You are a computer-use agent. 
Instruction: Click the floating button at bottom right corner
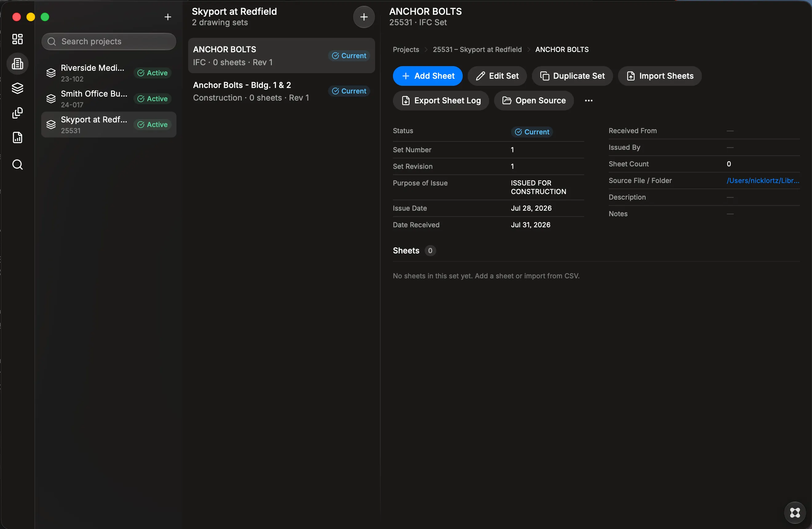click(x=795, y=513)
